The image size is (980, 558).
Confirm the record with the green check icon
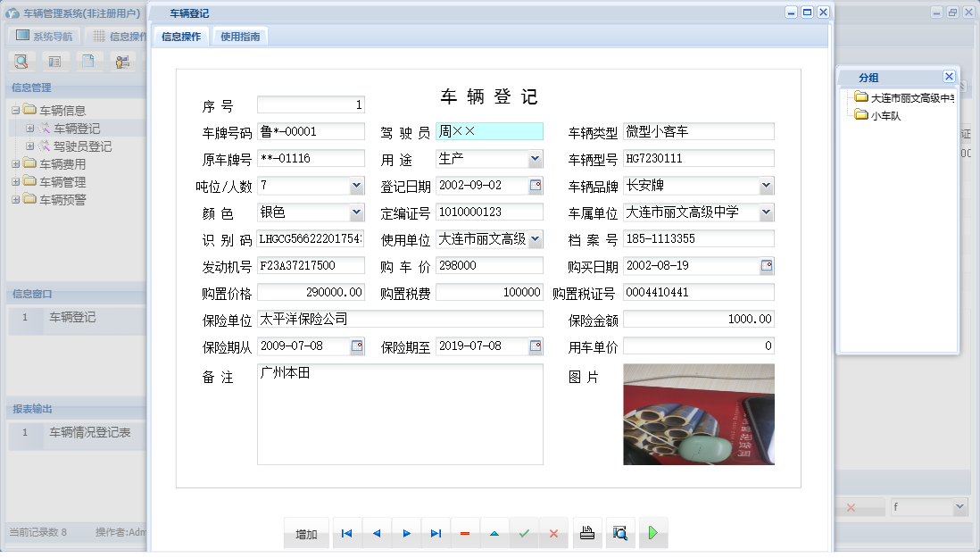525,533
